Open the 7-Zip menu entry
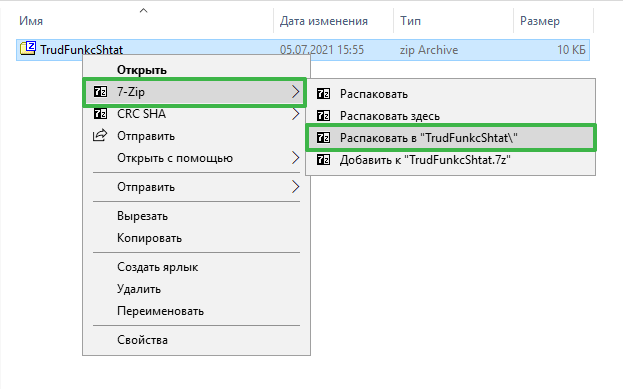Image resolution: width=623 pixels, height=389 pixels. [195, 92]
